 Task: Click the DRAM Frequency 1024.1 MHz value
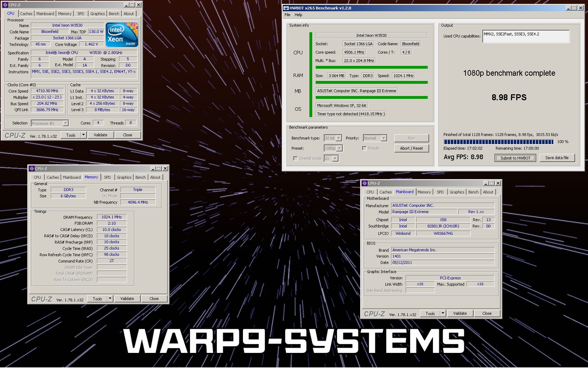112,217
